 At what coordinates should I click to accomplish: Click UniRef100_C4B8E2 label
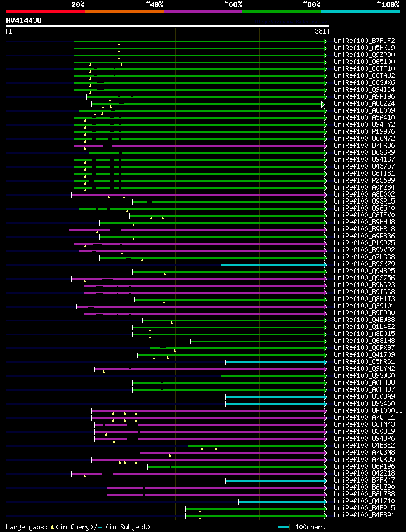[364, 446]
